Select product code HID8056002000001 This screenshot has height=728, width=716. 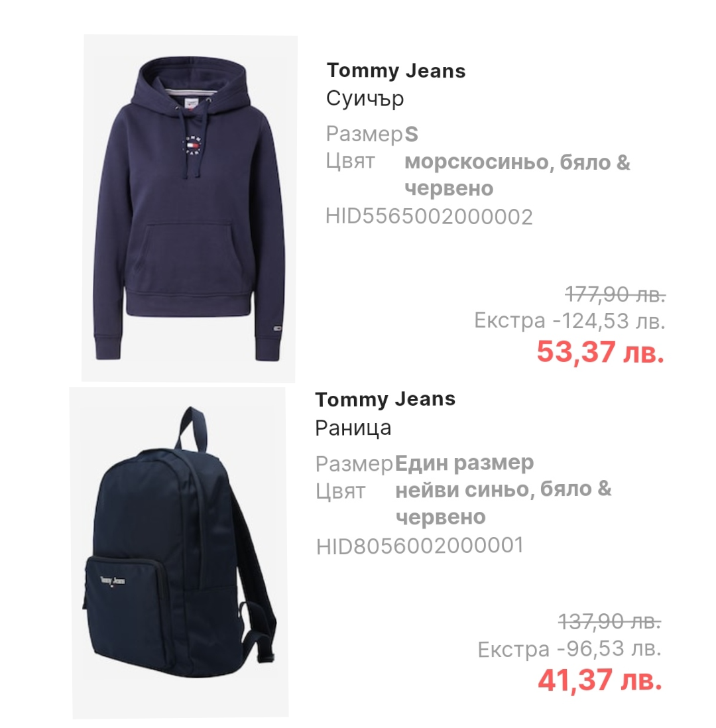tap(420, 546)
